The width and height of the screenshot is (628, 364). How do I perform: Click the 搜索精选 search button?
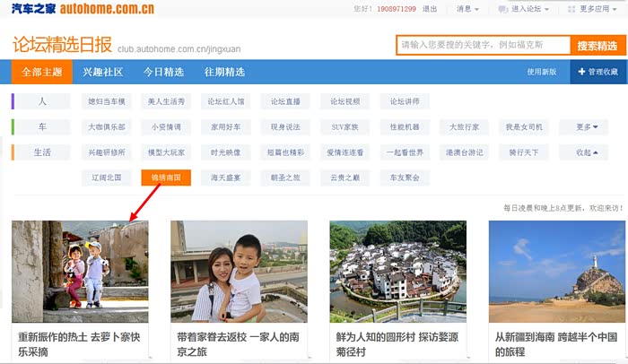(x=597, y=46)
